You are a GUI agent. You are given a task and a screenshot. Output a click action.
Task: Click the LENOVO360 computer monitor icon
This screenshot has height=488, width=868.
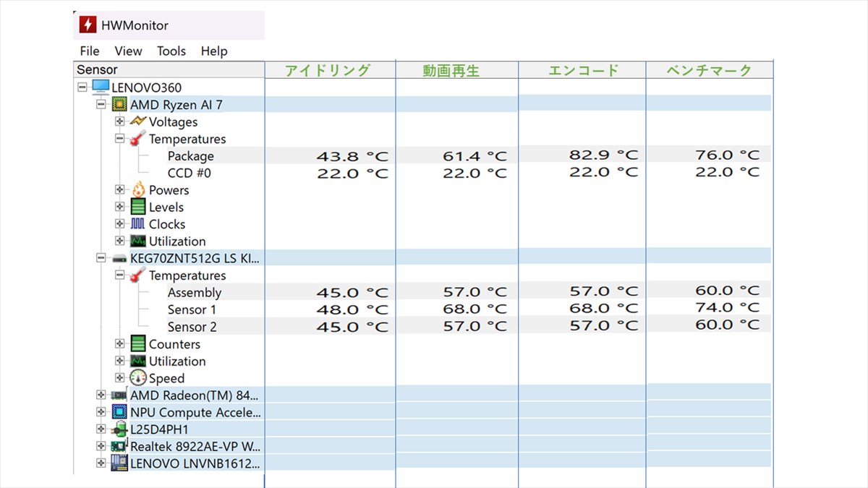[101, 87]
